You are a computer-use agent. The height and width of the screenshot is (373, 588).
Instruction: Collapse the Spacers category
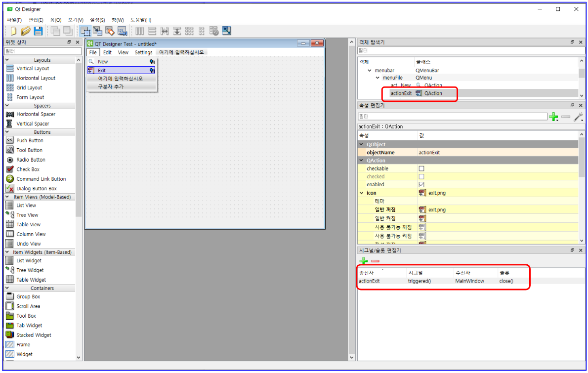pyautogui.click(x=7, y=106)
